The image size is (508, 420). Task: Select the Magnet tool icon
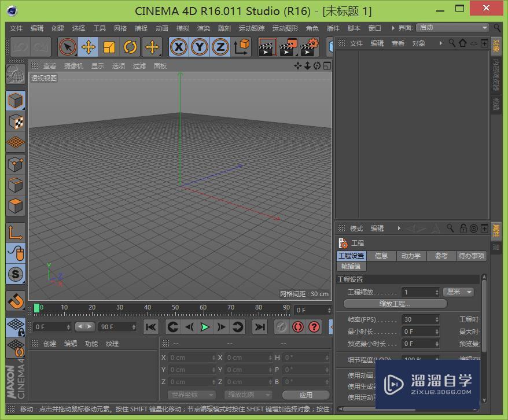[15, 301]
